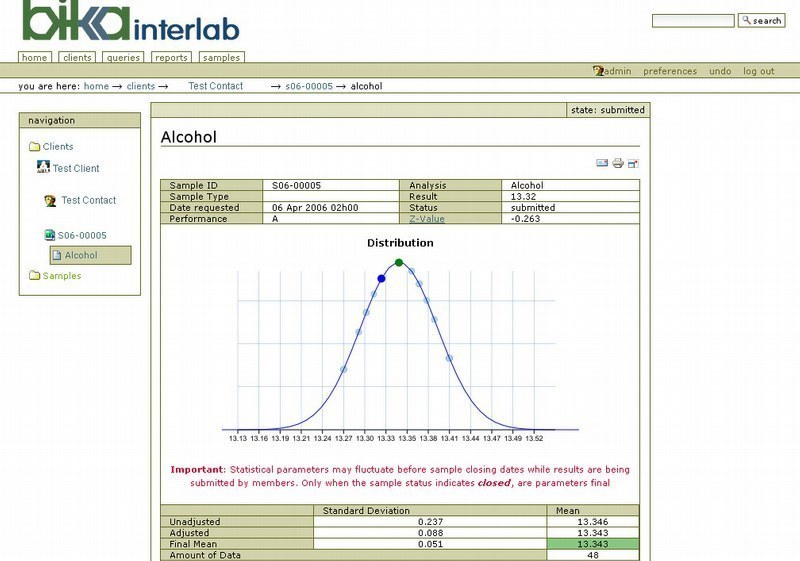The image size is (800, 561).
Task: Click the s06-00005 breadcrumb link
Action: [x=309, y=86]
